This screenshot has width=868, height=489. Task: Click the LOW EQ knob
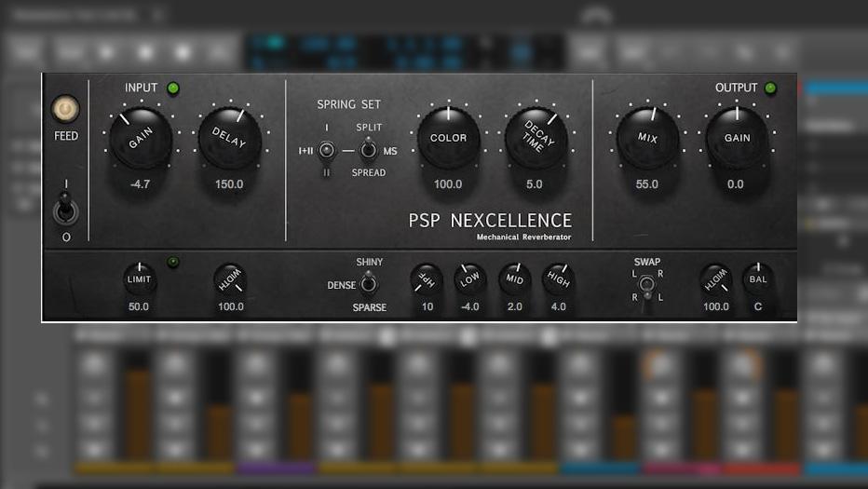pyautogui.click(x=470, y=279)
